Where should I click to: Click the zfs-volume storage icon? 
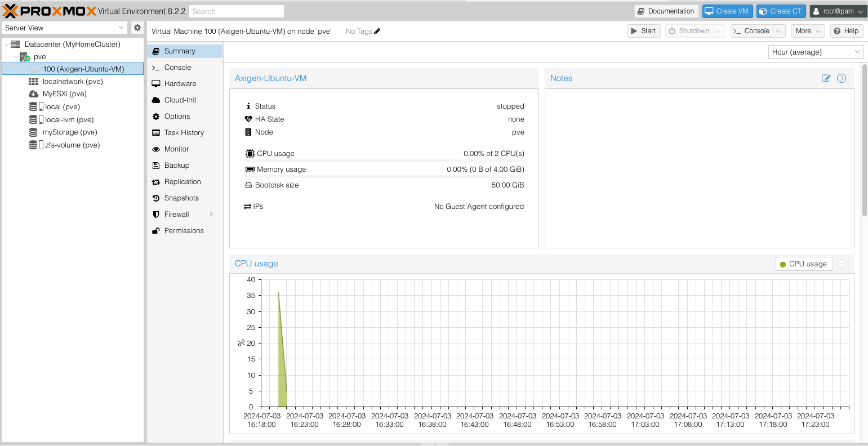[x=36, y=145]
